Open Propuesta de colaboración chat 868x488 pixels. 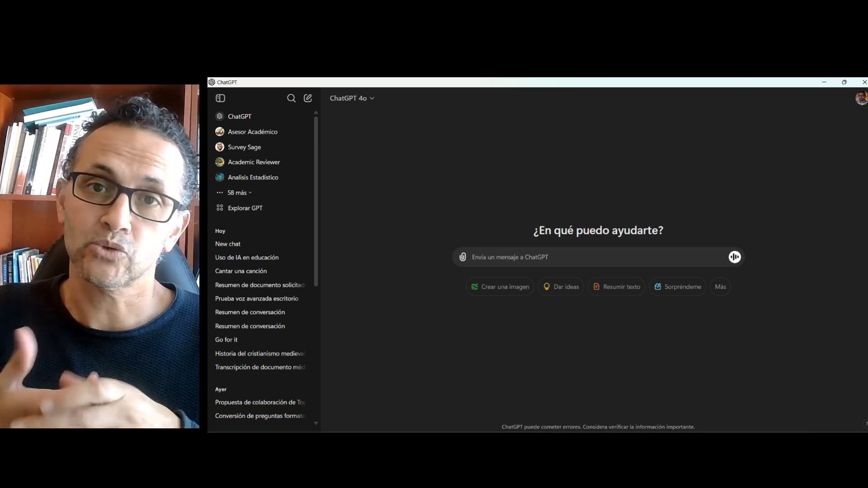[261, 402]
